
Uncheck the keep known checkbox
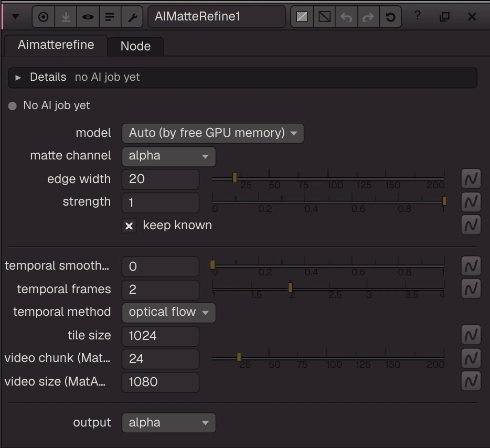coord(129,226)
